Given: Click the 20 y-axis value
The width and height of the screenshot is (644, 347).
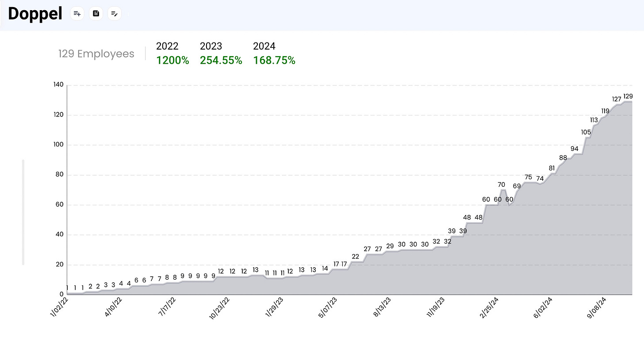Looking at the screenshot, I should pos(59,265).
